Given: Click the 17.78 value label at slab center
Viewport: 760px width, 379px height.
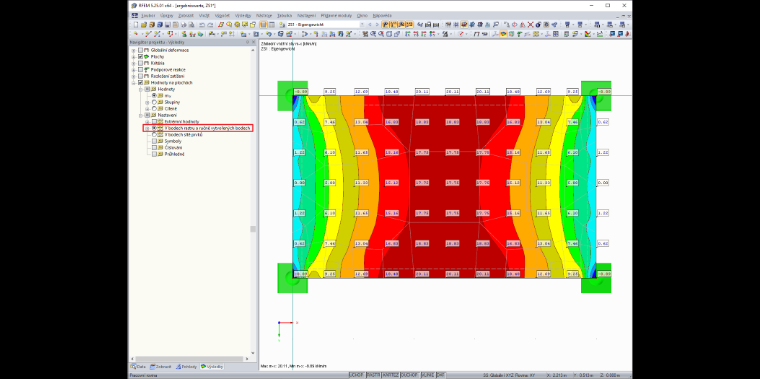Looking at the screenshot, I should click(453, 183).
